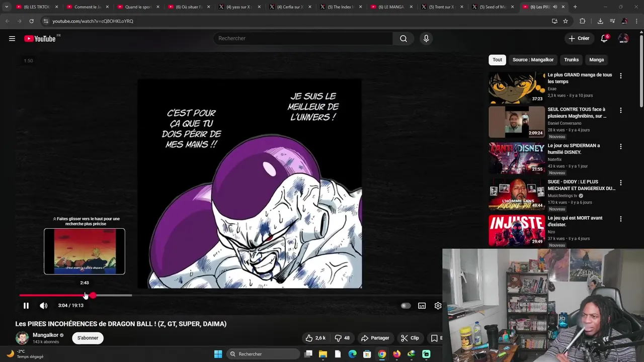
Task: Open the Musicfeelings tv channel link
Action: pos(562,196)
